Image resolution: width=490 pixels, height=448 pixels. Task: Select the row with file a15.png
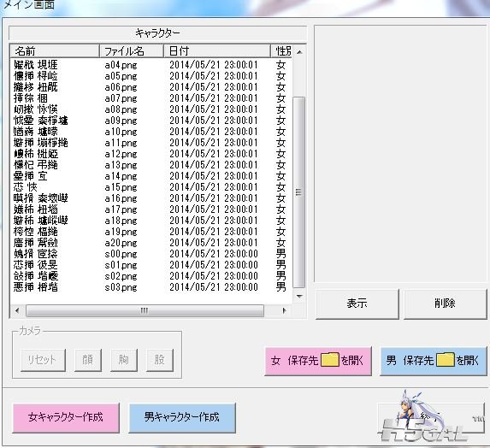pyautogui.click(x=151, y=187)
